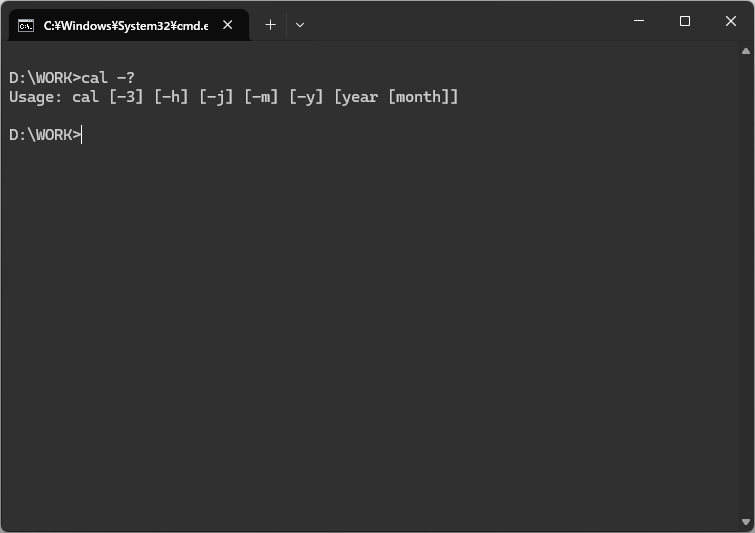Open the new tab profile dropdown
Viewport: 755px width, 533px height.
(299, 25)
